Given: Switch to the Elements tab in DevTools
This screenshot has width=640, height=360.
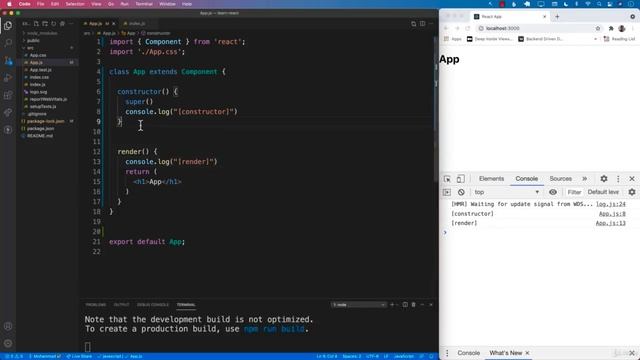Looking at the screenshot, I should coord(491,179).
